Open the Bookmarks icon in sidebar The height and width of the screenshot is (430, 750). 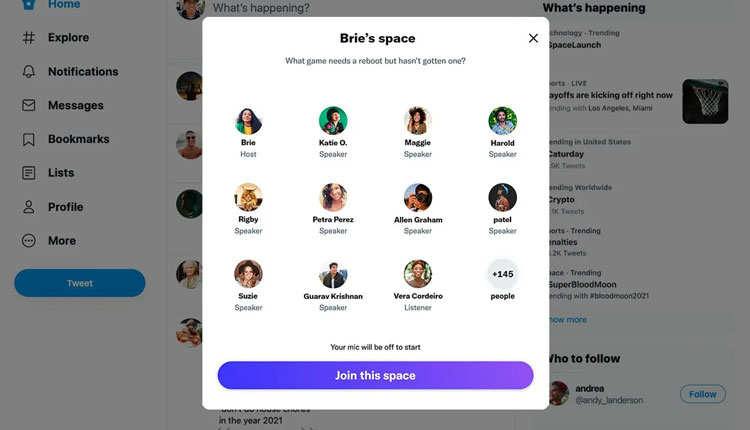coord(29,139)
